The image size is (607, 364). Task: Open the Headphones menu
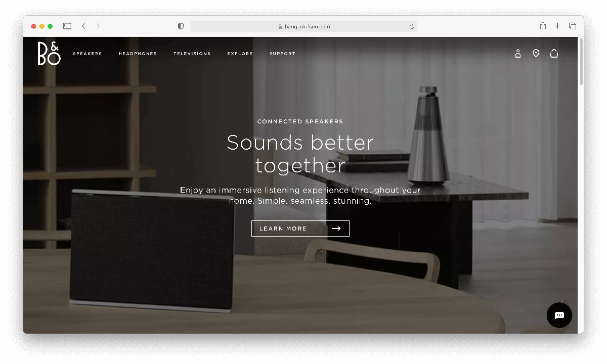[x=138, y=54]
